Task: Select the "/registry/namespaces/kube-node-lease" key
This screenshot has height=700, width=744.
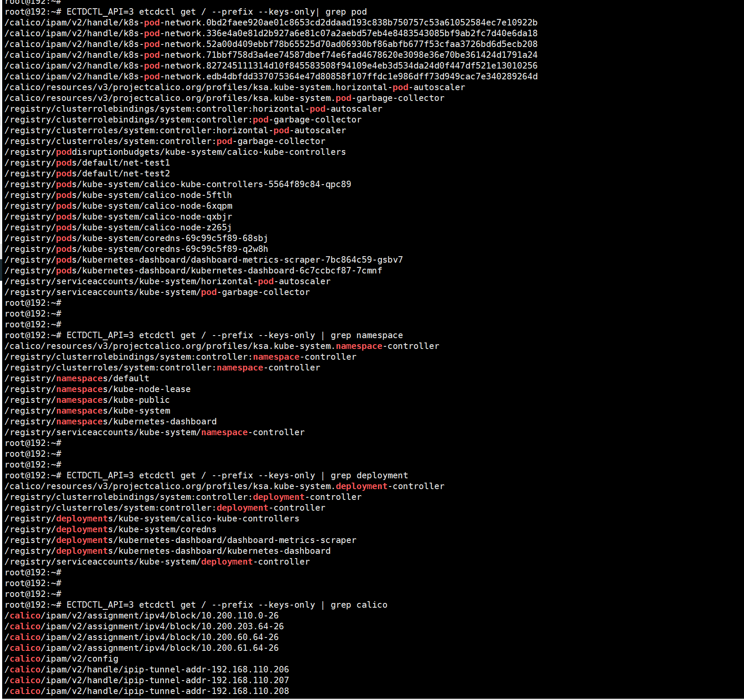Action: coord(98,389)
